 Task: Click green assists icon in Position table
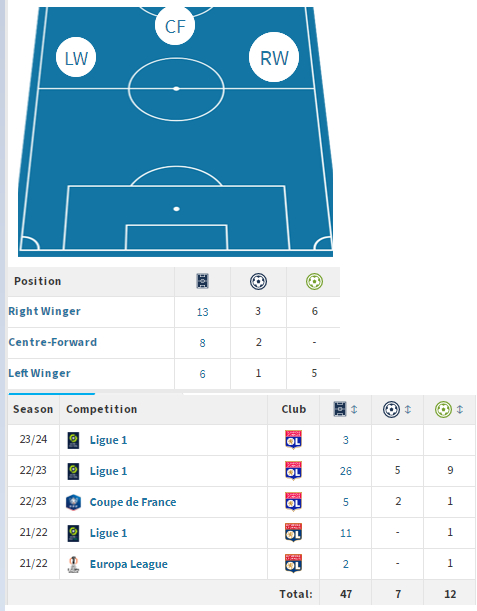point(314,281)
